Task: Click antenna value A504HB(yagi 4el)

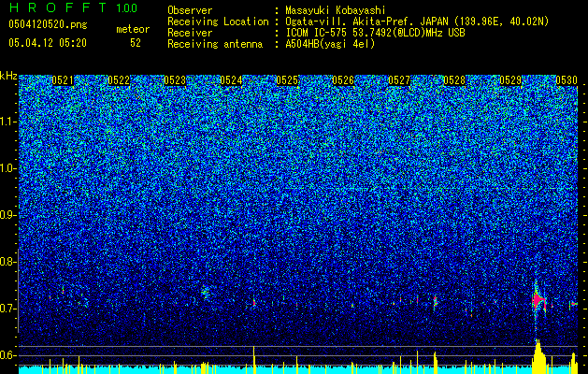Action: click(x=330, y=44)
